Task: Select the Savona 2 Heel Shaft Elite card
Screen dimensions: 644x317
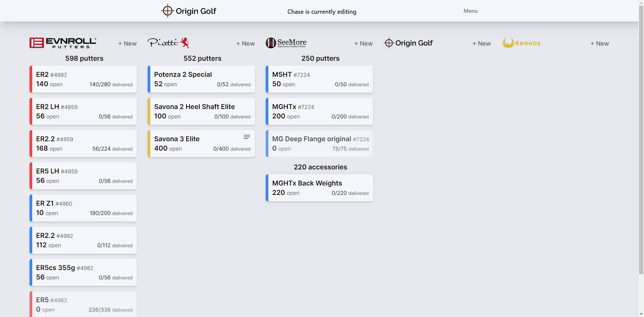Action: point(201,111)
